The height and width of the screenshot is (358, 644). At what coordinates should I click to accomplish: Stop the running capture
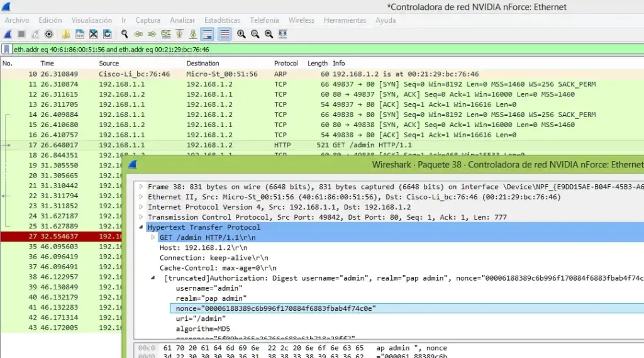[x=21, y=34]
